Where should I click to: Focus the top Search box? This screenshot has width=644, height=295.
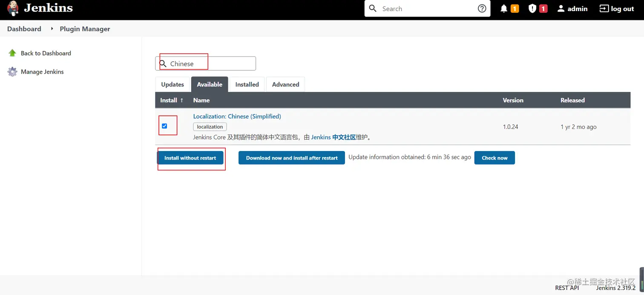[427, 9]
